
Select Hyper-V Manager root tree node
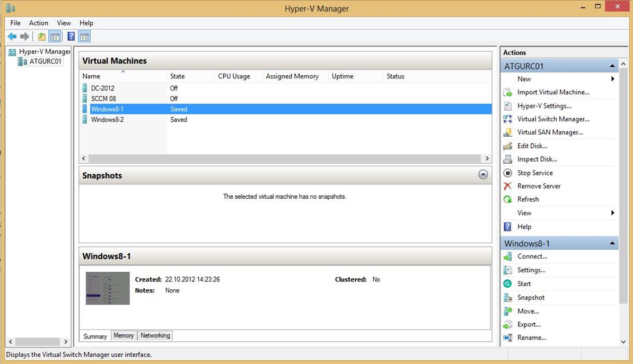(45, 51)
